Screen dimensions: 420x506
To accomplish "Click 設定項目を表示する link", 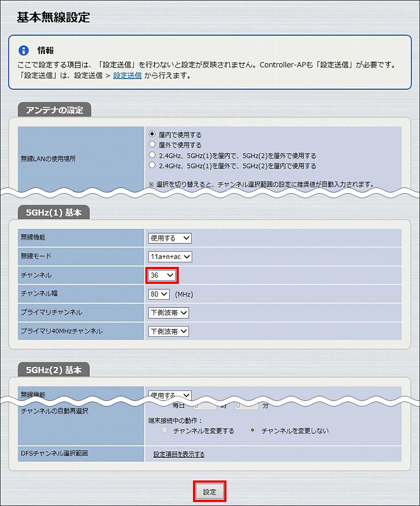I will (179, 454).
